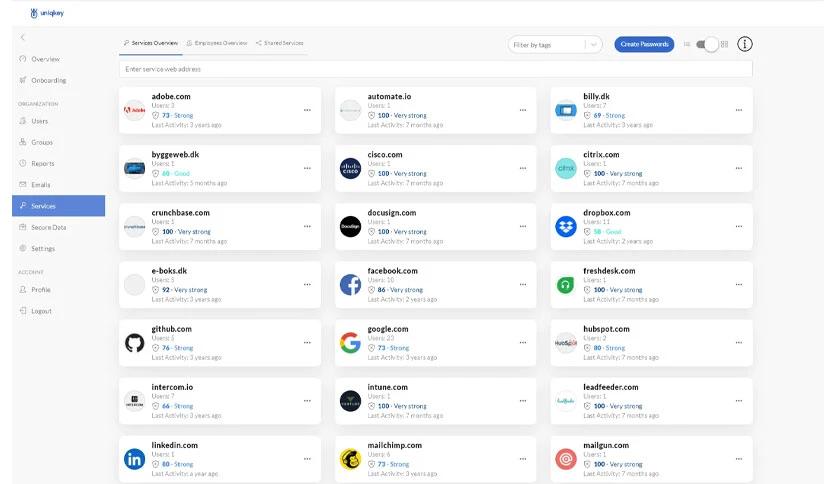Image resolution: width=836 pixels, height=484 pixels.
Task: Collapse the sidebar with the back chevron
Action: [22, 37]
